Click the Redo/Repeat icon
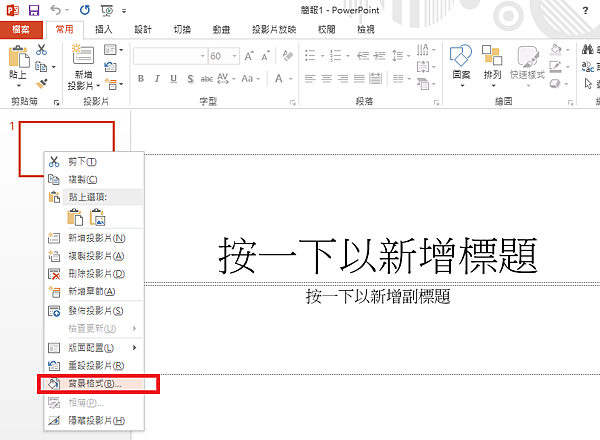 85,10
